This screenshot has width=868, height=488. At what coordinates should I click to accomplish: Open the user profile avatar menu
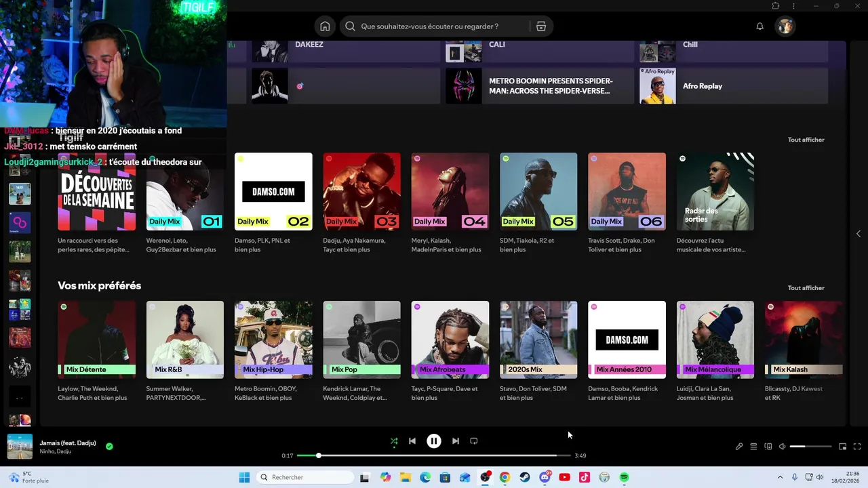click(785, 26)
